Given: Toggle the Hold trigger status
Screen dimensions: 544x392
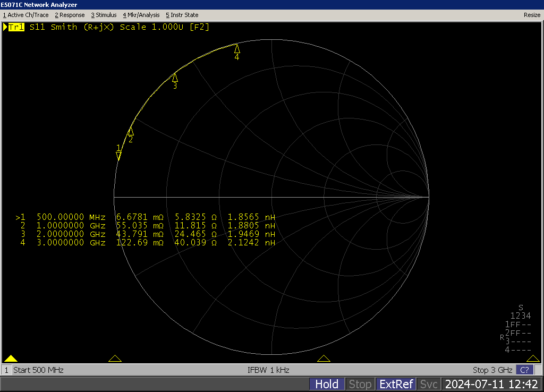Looking at the screenshot, I should coord(327,384).
